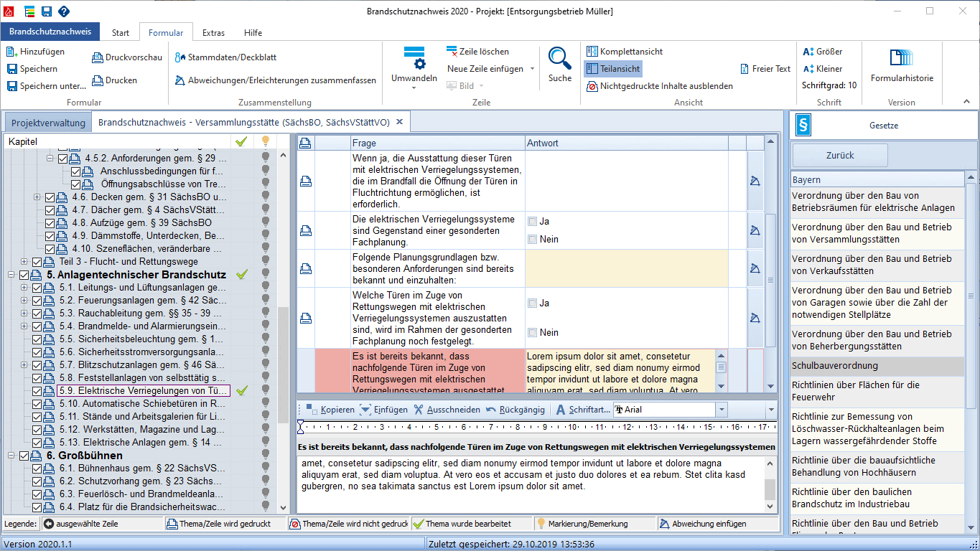Screen dimensions: 980x551
Task: Expand 5.7. Blitzschutzanlagen tree node
Action: click(x=24, y=365)
